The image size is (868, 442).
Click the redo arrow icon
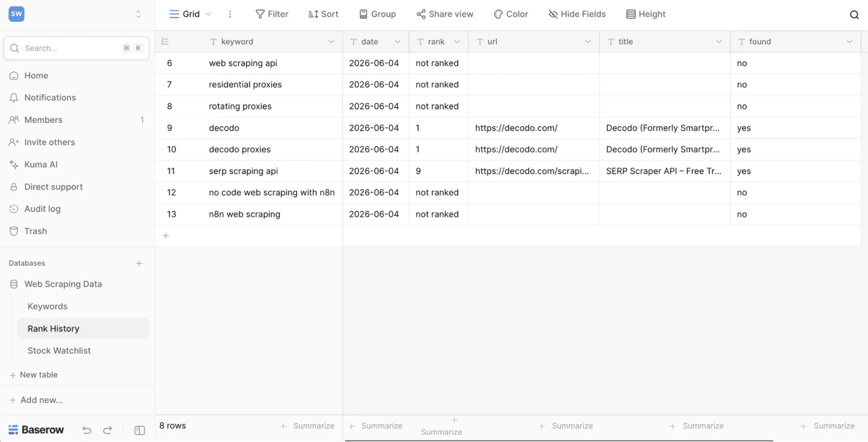[x=107, y=430]
